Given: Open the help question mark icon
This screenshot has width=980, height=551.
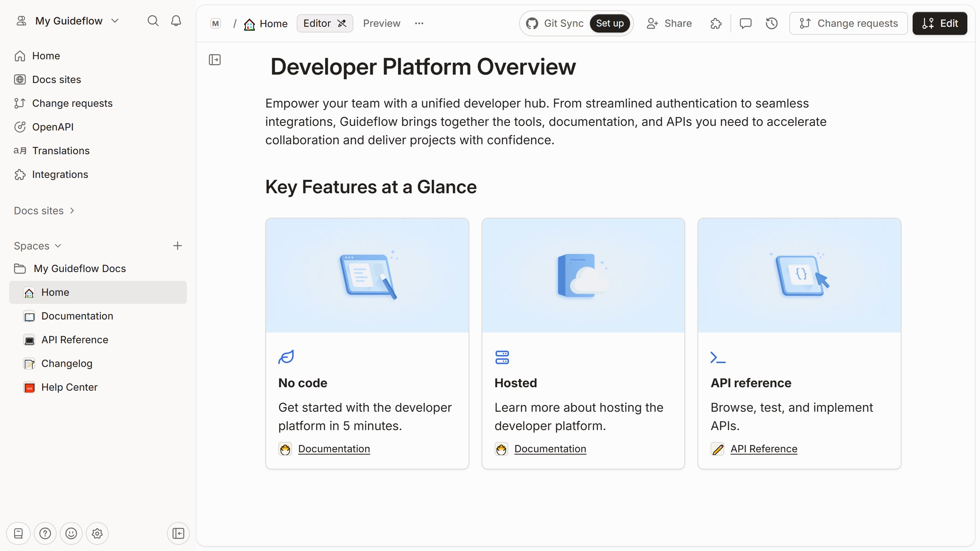Looking at the screenshot, I should pos(45,533).
